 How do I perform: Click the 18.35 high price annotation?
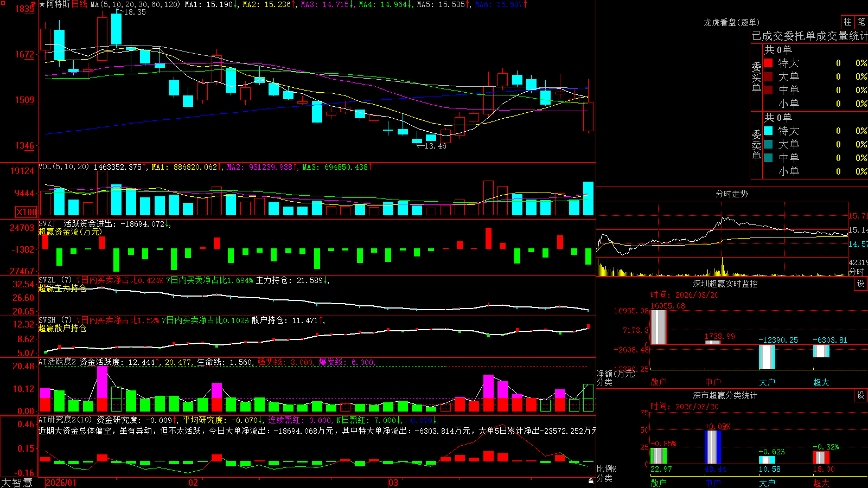click(135, 12)
